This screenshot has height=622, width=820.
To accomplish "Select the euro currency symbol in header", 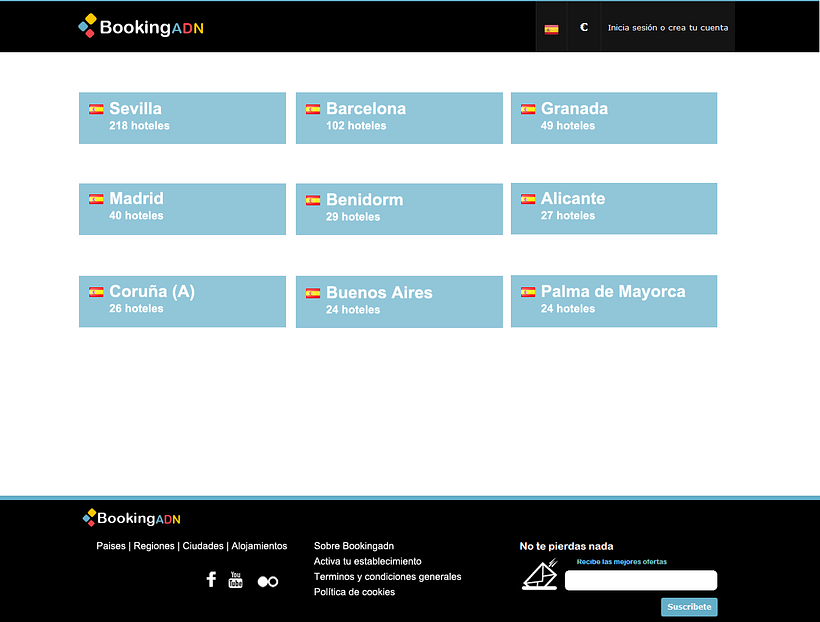I will click(584, 27).
